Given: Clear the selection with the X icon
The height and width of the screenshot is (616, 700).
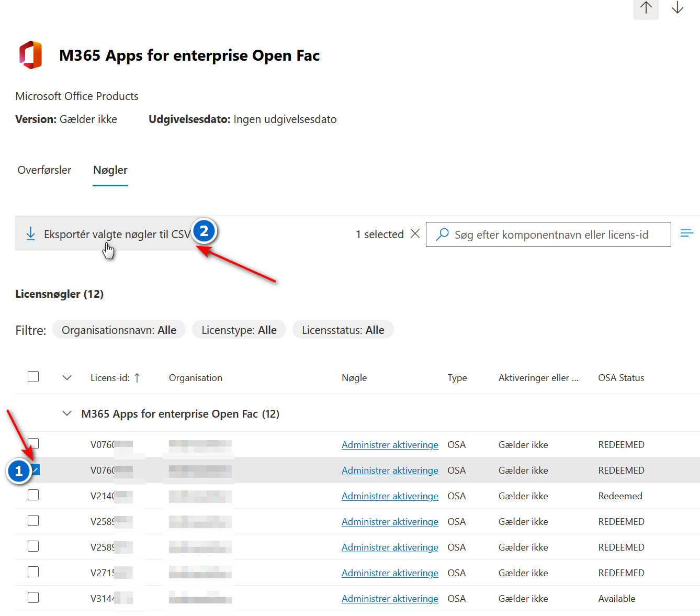Looking at the screenshot, I should point(415,233).
